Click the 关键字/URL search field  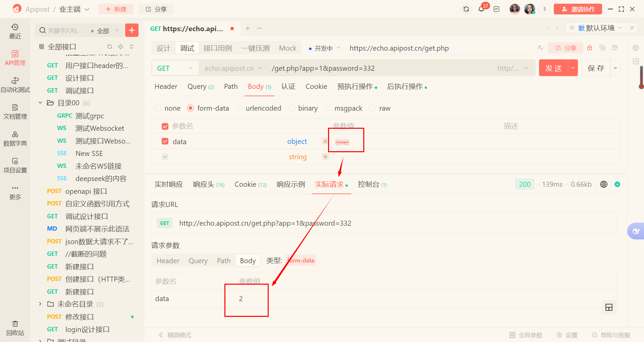[x=62, y=31]
